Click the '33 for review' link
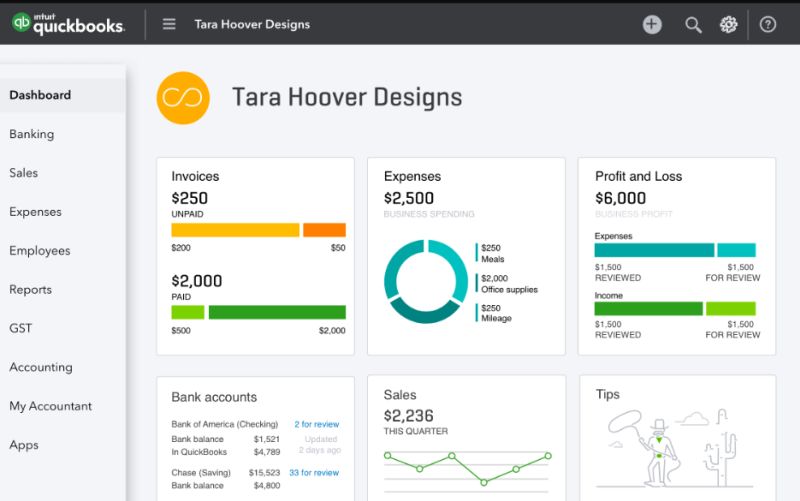The image size is (800, 501). [314, 472]
